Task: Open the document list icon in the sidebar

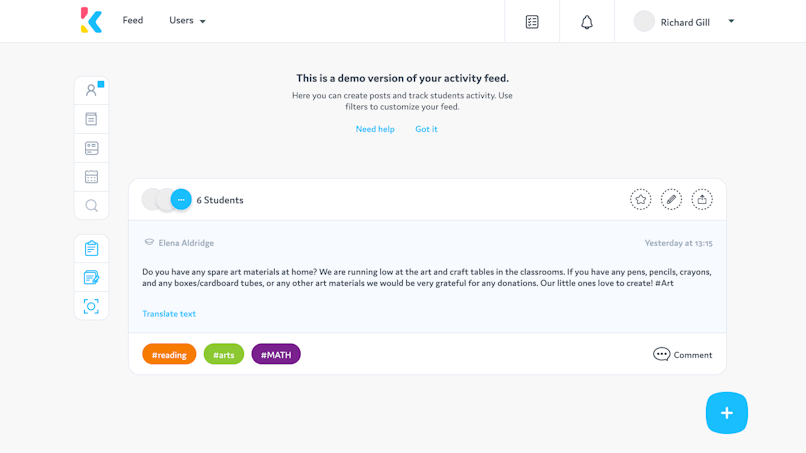Action: pos(91,119)
